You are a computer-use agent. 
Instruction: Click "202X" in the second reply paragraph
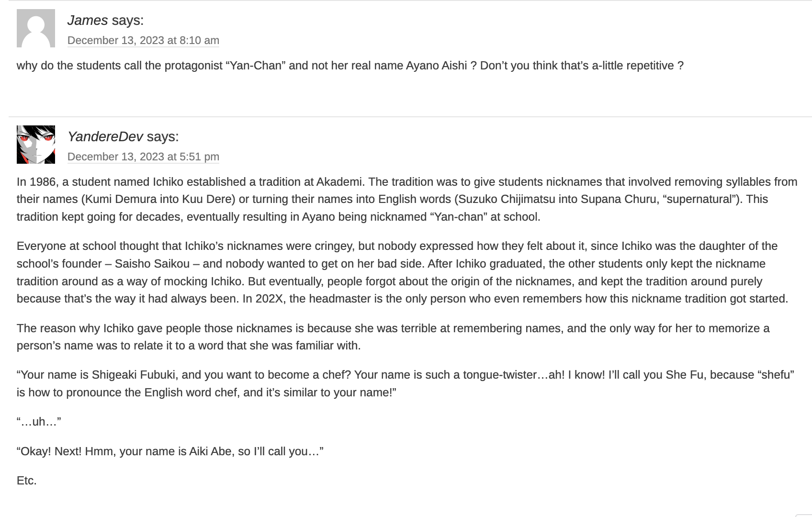pos(269,299)
